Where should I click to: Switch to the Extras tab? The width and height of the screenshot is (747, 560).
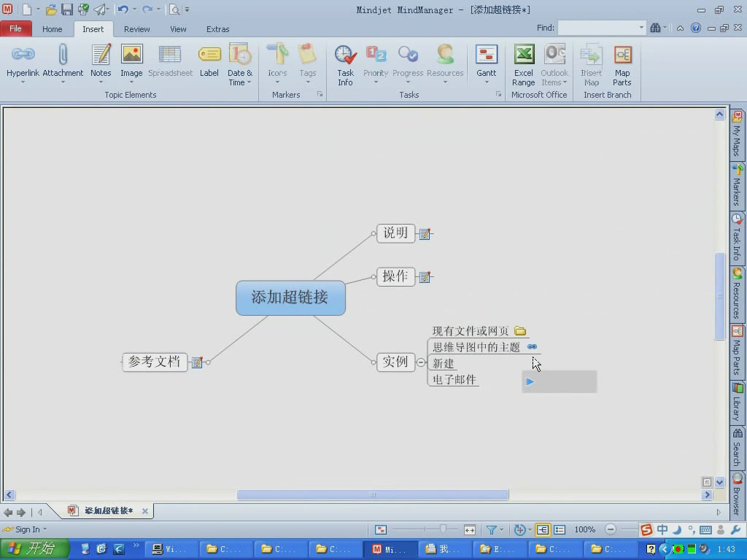pos(217,29)
